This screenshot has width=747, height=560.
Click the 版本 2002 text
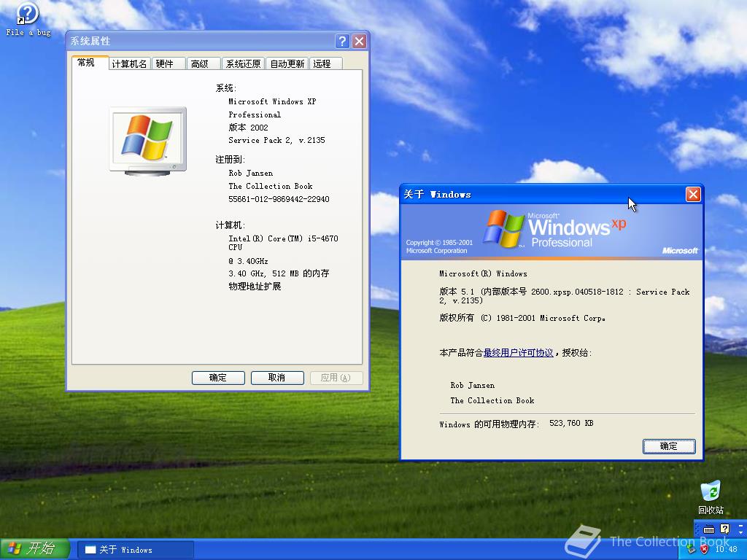pos(248,127)
